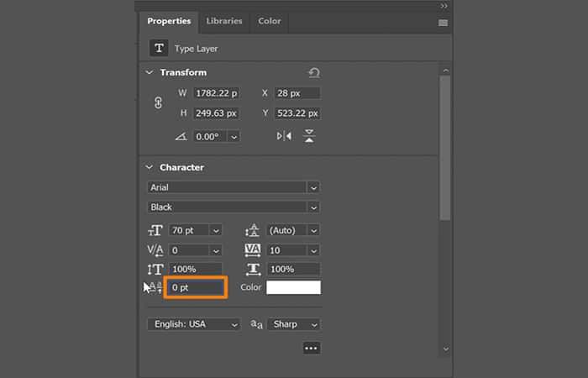The height and width of the screenshot is (378, 588).
Task: Click the baseline shift icon
Action: [x=154, y=287]
